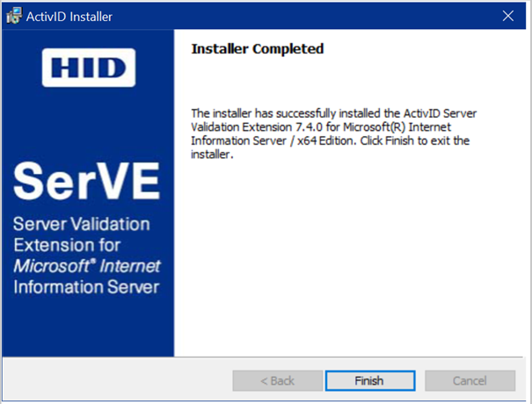Click the SerVE product name graphic
Image resolution: width=532 pixels, height=404 pixels.
pyautogui.click(x=86, y=181)
